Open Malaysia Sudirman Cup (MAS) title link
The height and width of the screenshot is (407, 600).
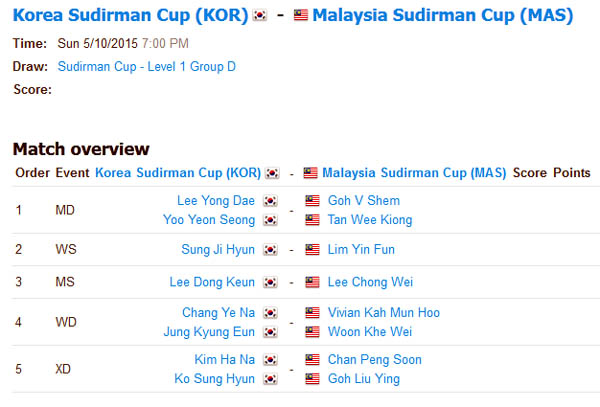(443, 15)
